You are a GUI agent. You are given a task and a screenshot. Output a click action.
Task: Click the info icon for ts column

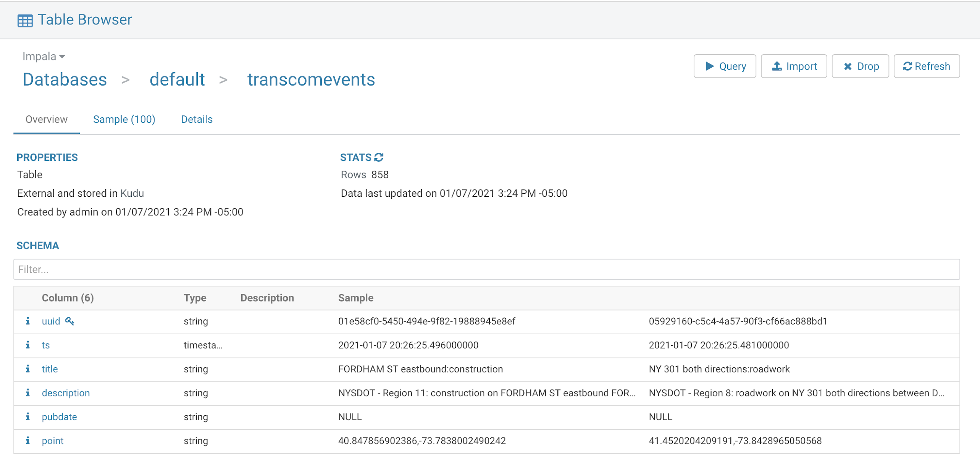[27, 345]
